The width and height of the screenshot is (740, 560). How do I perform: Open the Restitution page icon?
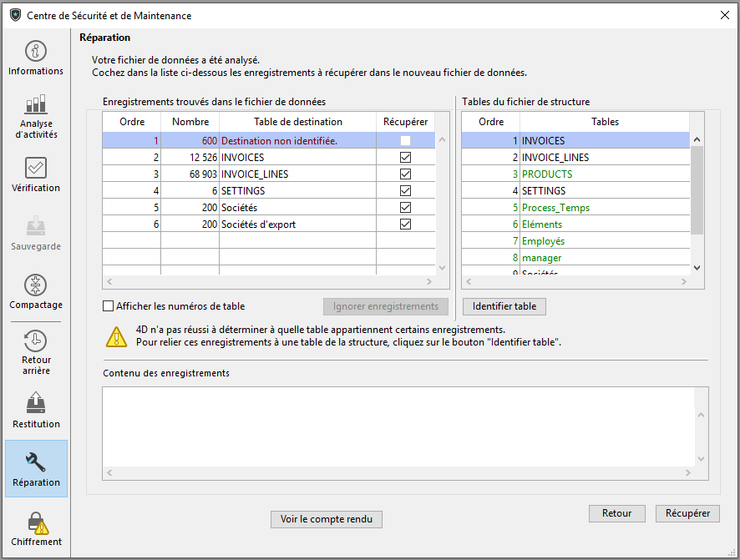click(x=36, y=403)
